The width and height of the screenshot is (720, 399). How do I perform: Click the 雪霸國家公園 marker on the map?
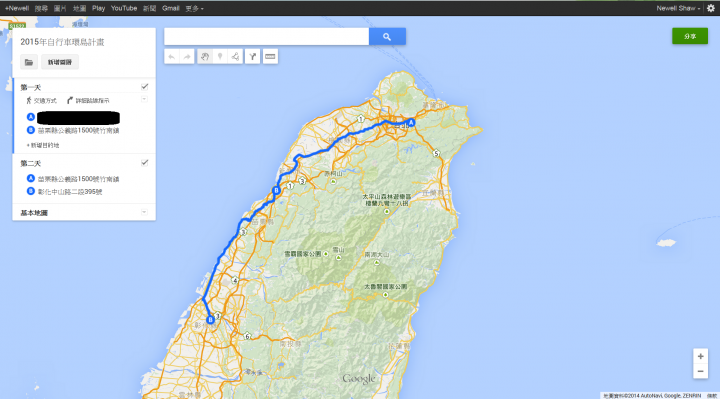click(326, 253)
